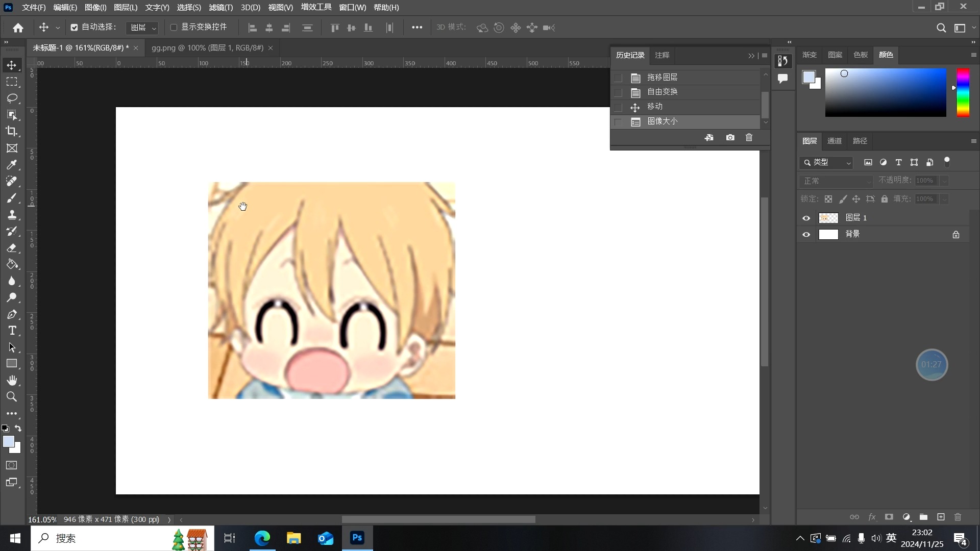Image resolution: width=980 pixels, height=551 pixels.
Task: Create a new layer group
Action: pos(923,517)
